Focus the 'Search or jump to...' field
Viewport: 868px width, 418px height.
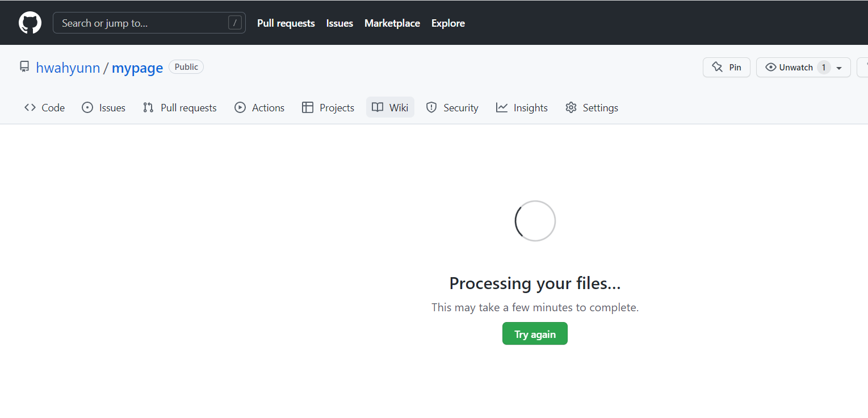[149, 23]
